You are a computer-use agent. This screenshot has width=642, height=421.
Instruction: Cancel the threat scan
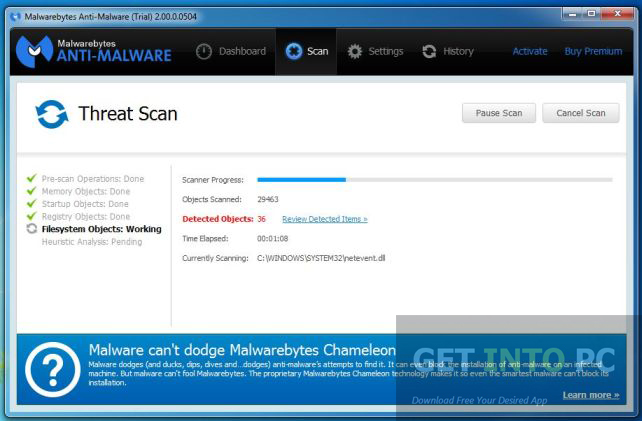click(x=581, y=113)
